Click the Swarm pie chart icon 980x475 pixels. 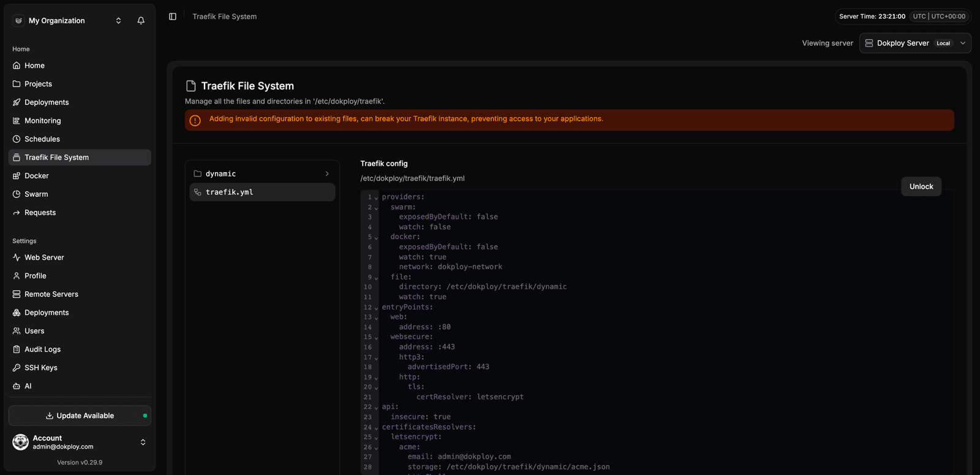[x=17, y=194]
